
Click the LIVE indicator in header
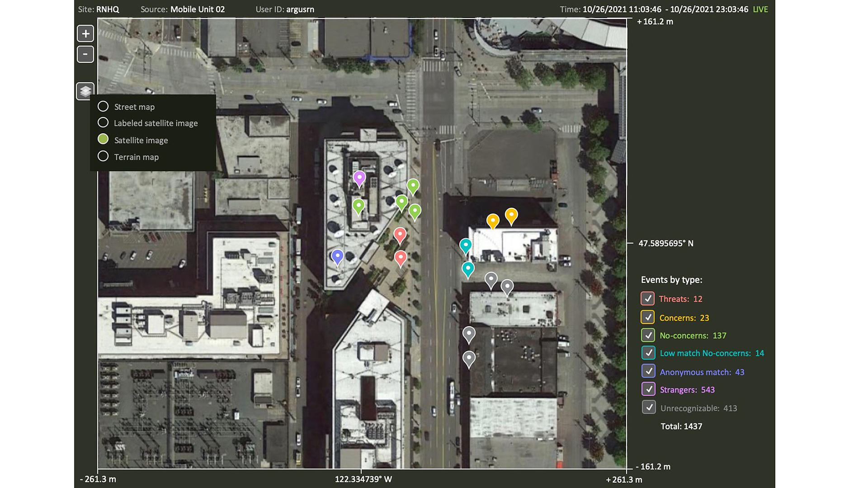point(760,9)
